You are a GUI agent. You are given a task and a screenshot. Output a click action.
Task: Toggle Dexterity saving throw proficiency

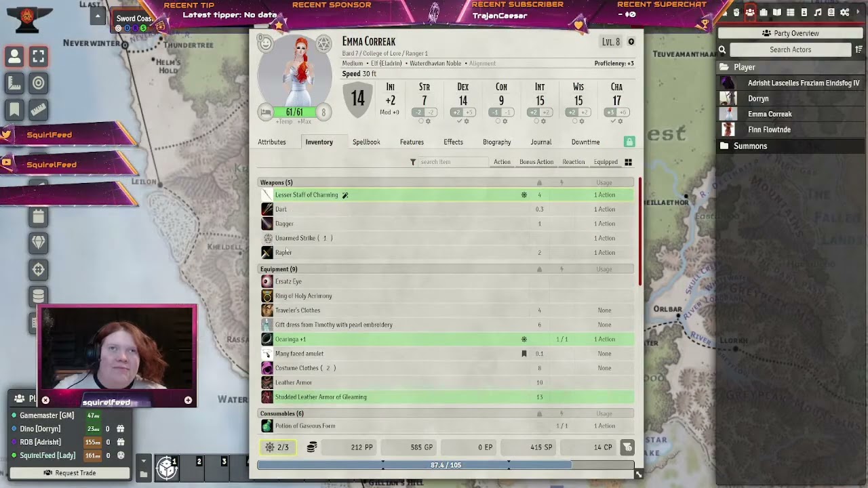459,121
